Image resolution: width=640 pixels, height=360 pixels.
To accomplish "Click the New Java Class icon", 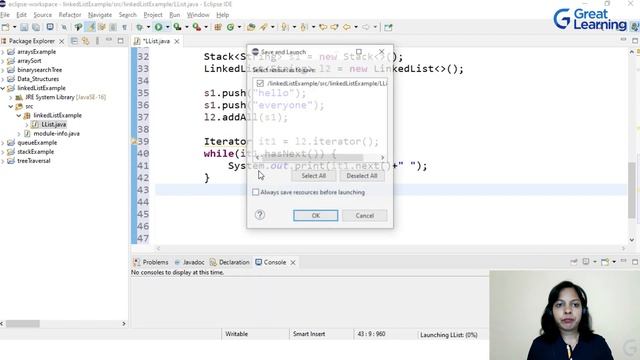I will coord(231,27).
